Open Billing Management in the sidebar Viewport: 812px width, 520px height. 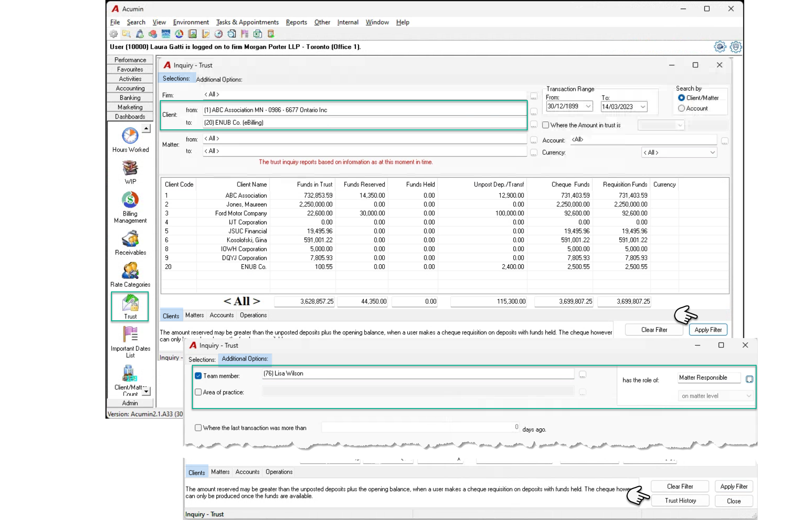pyautogui.click(x=130, y=208)
